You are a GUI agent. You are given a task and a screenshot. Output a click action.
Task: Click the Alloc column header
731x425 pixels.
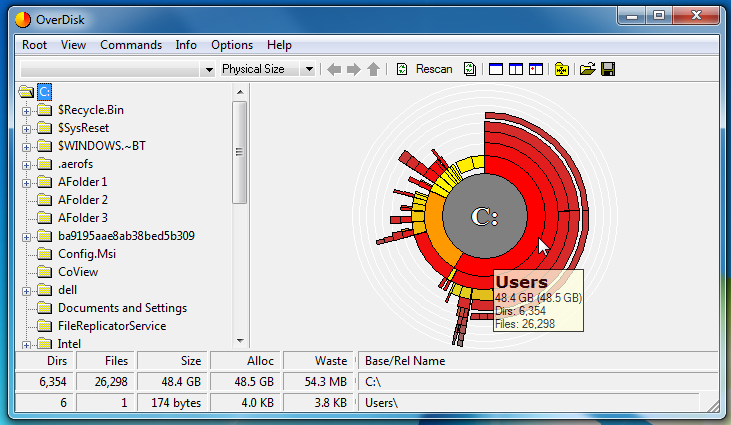(x=245, y=361)
